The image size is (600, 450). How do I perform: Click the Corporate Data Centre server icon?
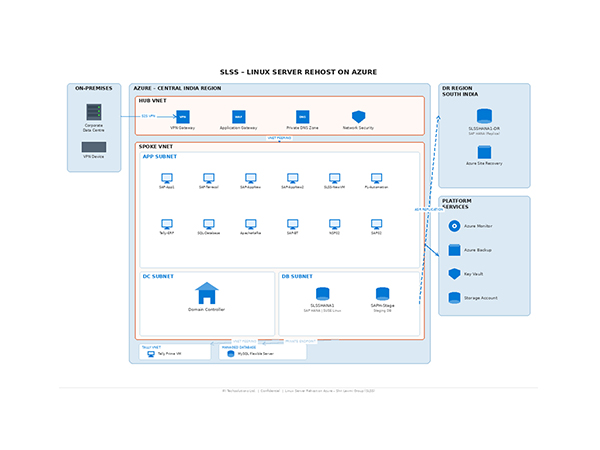94,112
